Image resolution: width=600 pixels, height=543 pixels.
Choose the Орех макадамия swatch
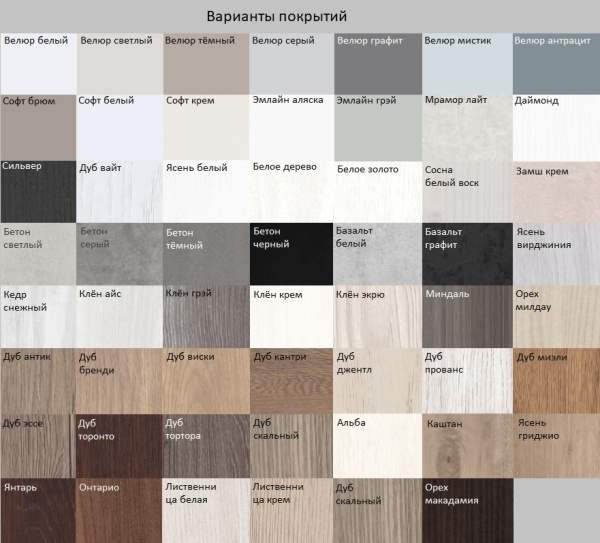pyautogui.click(x=466, y=510)
